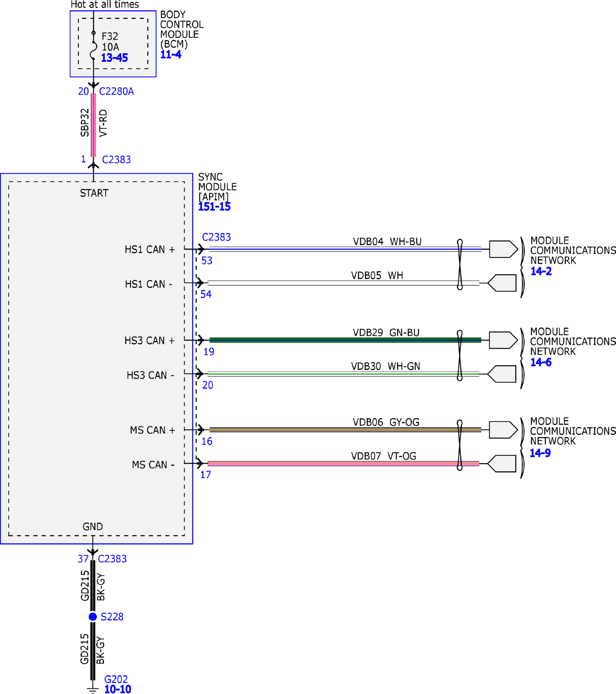
Task: Select the C2383 label beside pin 37
Action: [112, 559]
